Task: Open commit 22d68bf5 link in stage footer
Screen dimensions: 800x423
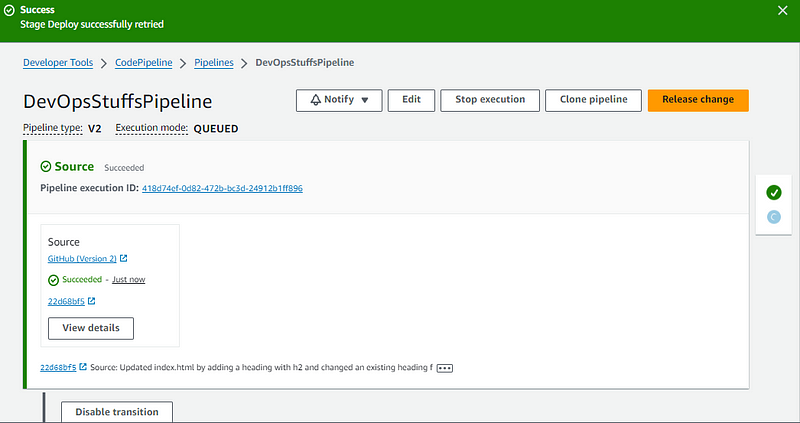Action: click(x=58, y=367)
